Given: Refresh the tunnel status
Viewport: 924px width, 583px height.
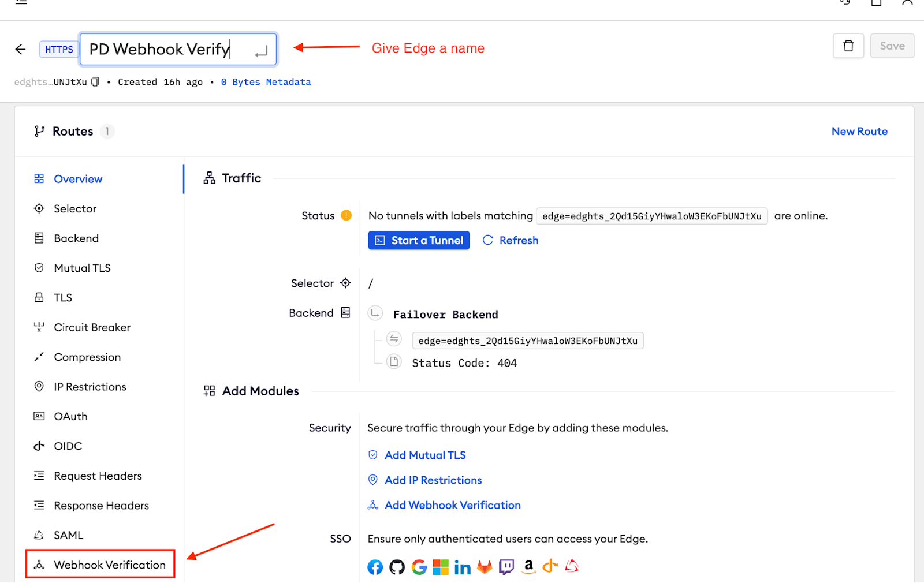Looking at the screenshot, I should pos(511,240).
